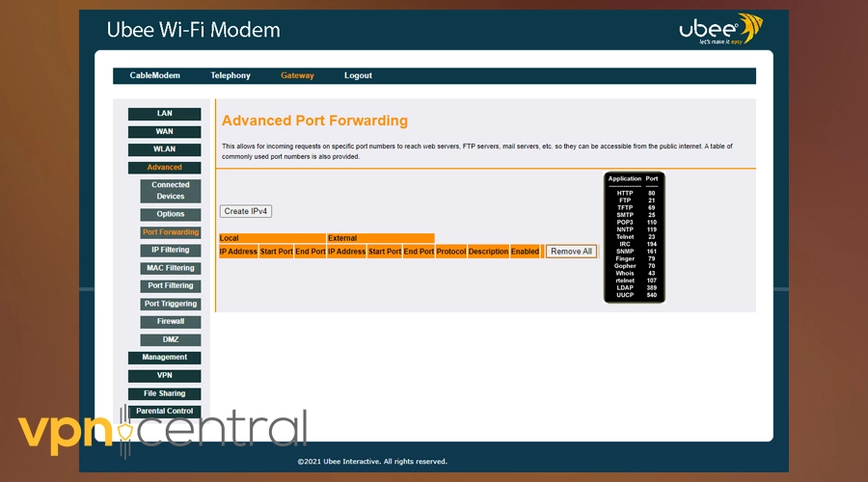The width and height of the screenshot is (868, 482).
Task: Select the Advanced sidebar section
Action: point(164,167)
